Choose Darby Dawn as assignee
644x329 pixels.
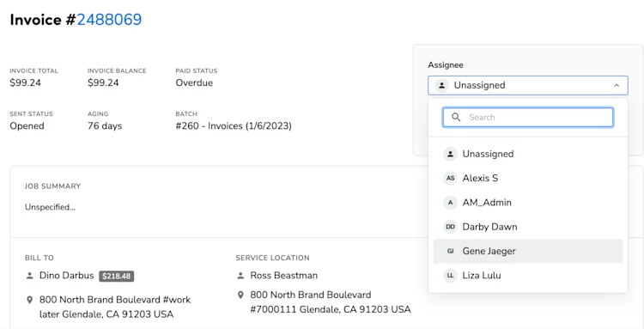(x=528, y=227)
